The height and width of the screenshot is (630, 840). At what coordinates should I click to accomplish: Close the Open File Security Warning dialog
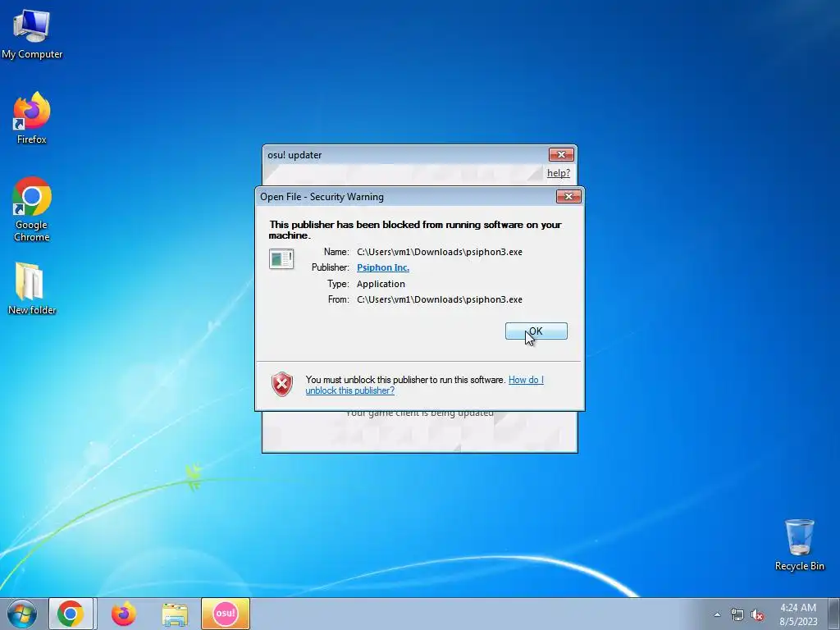pyautogui.click(x=568, y=197)
